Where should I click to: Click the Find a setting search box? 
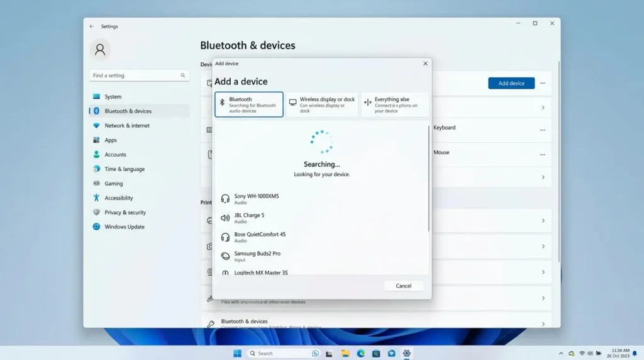pos(139,75)
